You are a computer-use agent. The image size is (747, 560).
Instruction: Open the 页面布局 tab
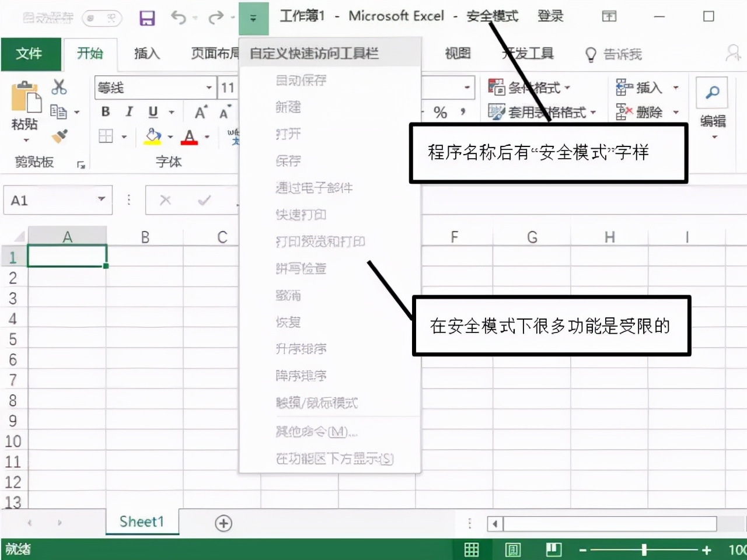(215, 54)
